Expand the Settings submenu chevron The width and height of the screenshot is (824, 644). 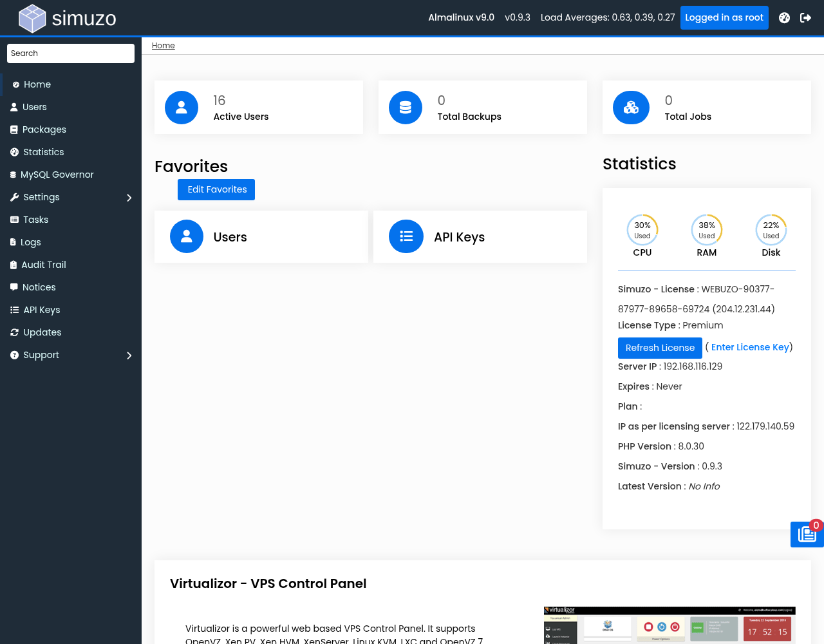[x=129, y=198]
